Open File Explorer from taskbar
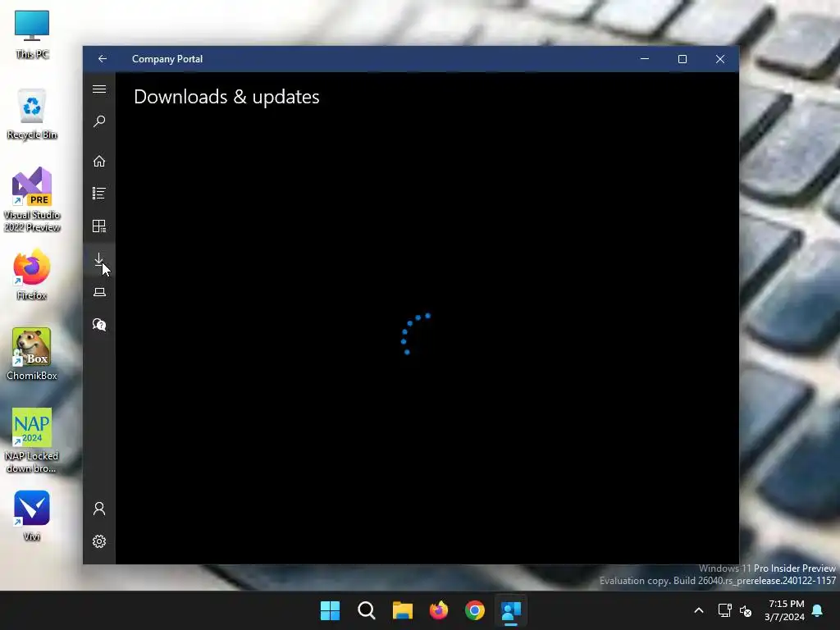The width and height of the screenshot is (840, 630). [402, 610]
